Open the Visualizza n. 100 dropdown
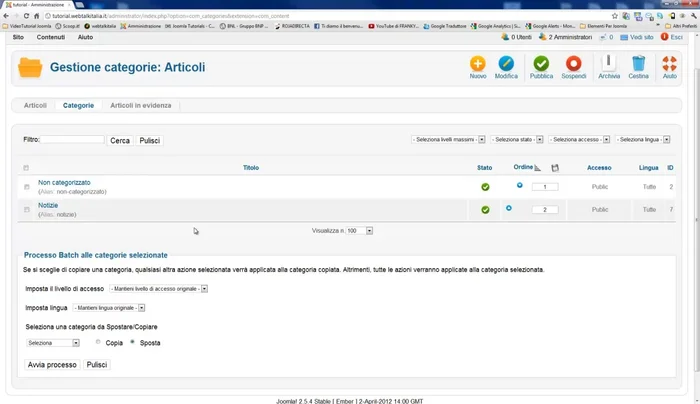 [359, 231]
